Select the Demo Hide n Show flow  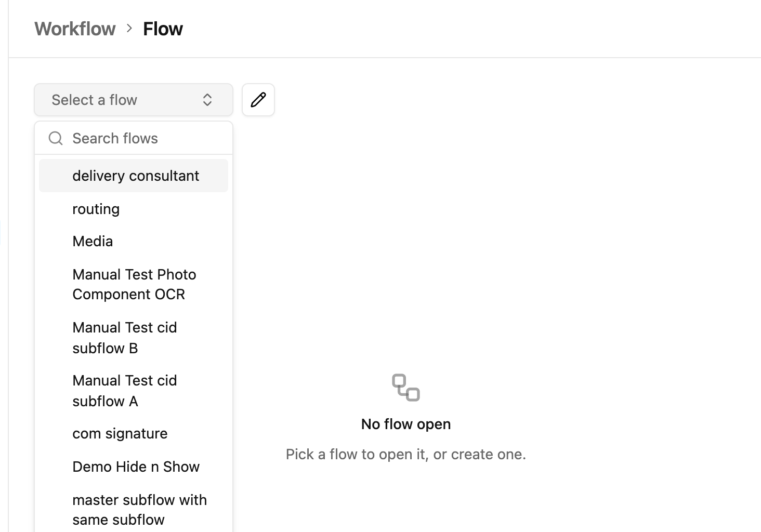point(134,467)
